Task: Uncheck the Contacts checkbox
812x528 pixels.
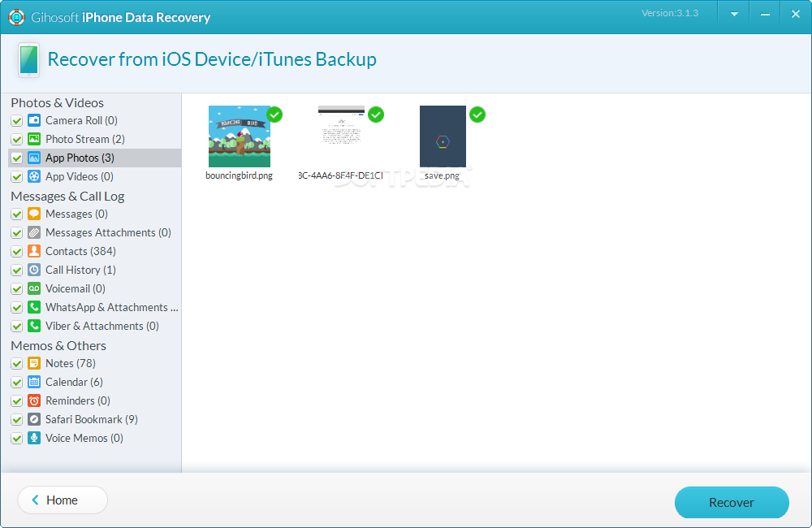Action: (x=16, y=251)
